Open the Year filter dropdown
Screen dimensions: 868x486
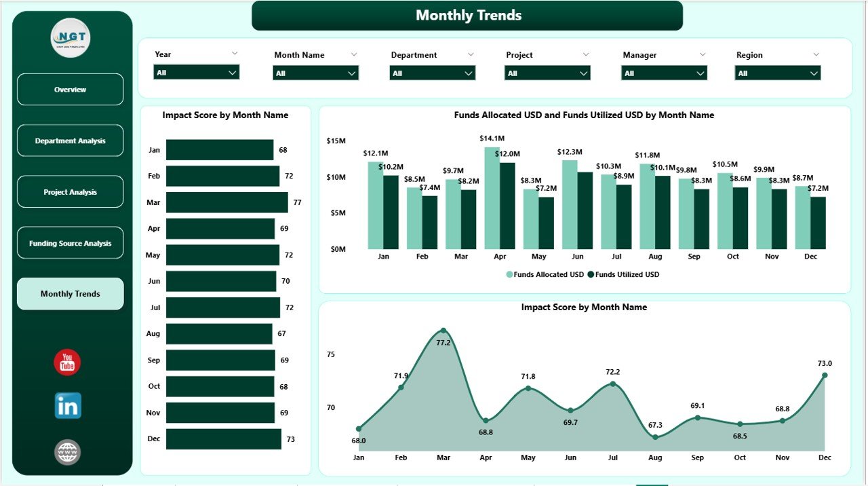click(196, 73)
